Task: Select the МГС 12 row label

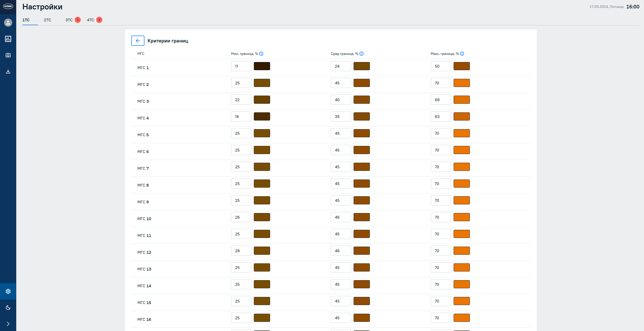Action: pos(144,252)
